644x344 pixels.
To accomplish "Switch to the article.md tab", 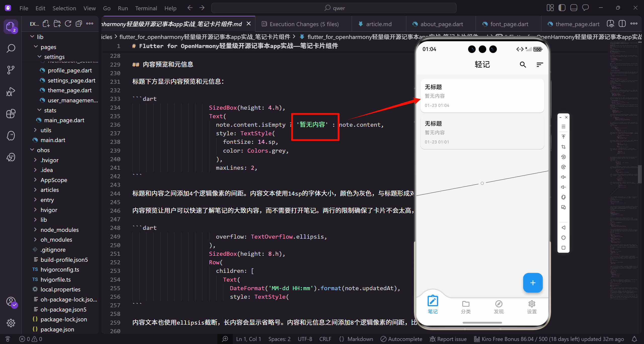I will coord(378,24).
